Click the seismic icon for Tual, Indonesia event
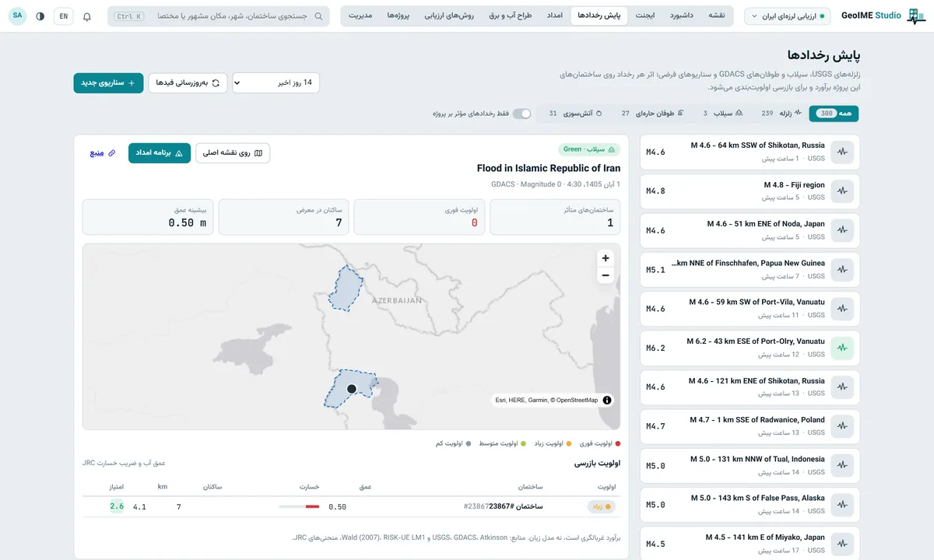Screen dimensions: 934x560 coord(842,466)
